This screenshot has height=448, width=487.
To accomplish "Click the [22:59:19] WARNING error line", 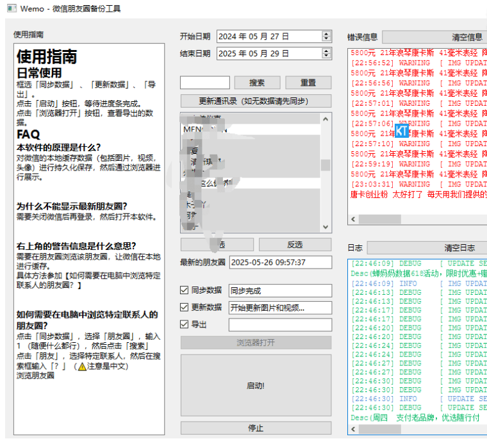I will pyautogui.click(x=418, y=164).
